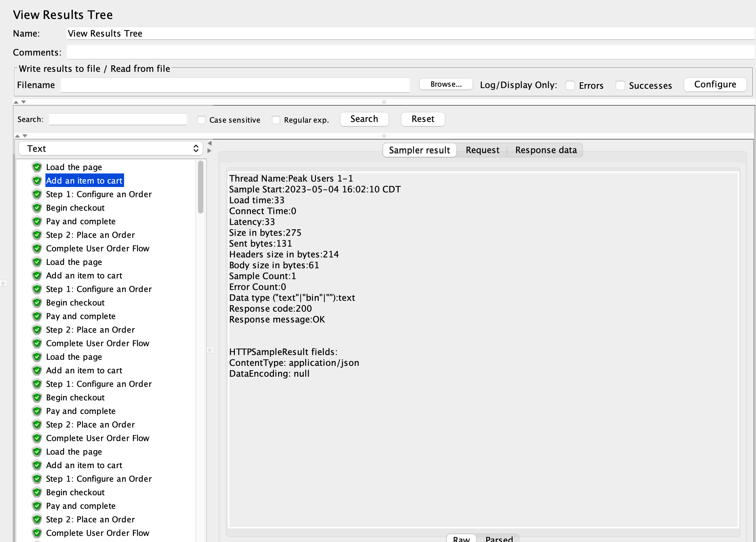Click the 'Reset' search button
This screenshot has width=756, height=542.
(x=422, y=119)
